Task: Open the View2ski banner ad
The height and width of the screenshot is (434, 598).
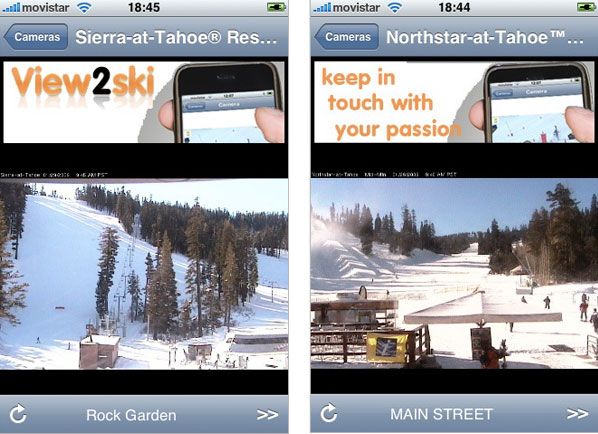Action: tap(144, 102)
